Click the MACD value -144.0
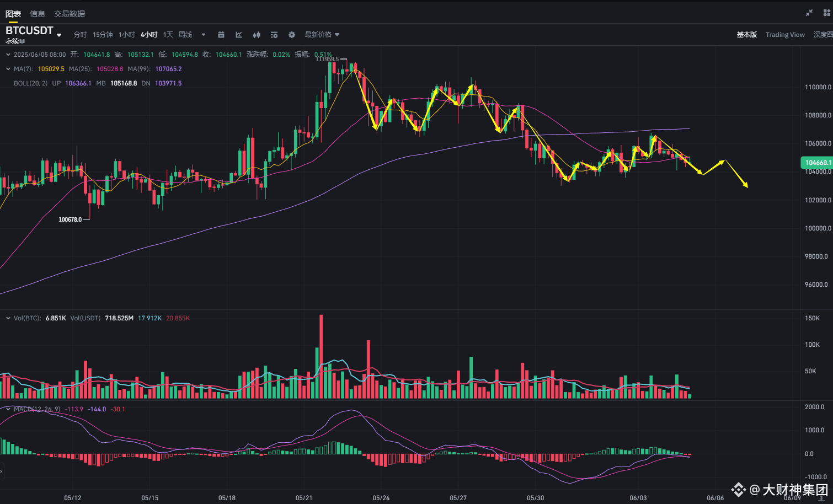The image size is (833, 504). 97,409
